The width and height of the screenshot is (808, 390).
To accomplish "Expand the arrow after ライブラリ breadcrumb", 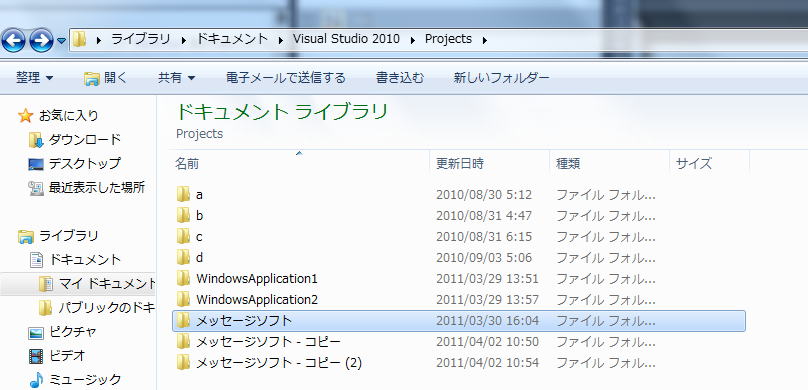I will [183, 40].
